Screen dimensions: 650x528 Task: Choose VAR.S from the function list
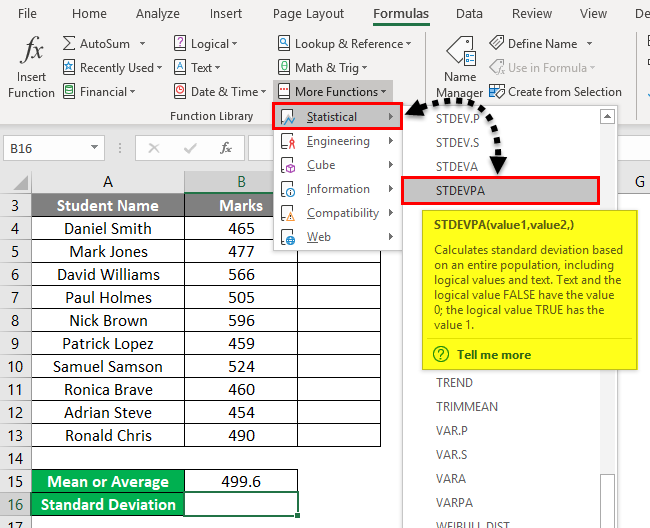(x=454, y=454)
